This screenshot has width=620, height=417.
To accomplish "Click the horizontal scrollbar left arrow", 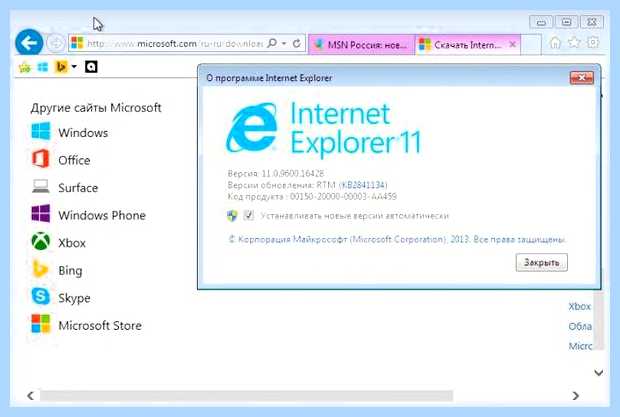I will point(30,396).
